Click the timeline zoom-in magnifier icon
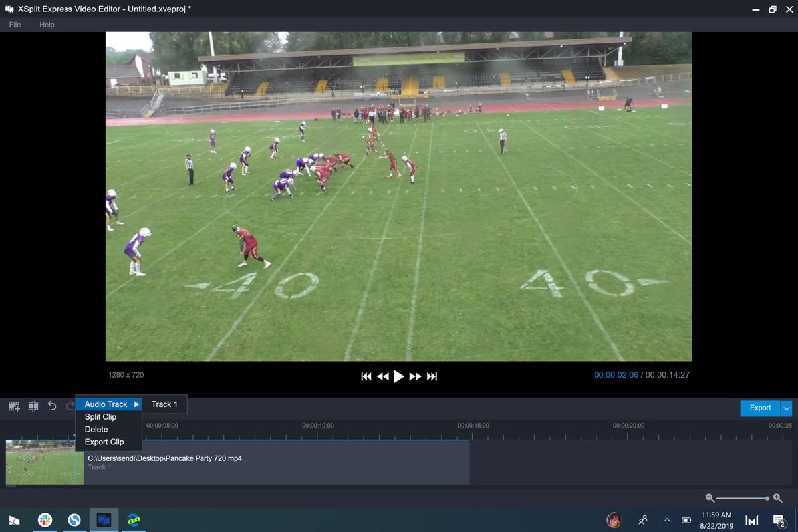The image size is (798, 532). [777, 497]
